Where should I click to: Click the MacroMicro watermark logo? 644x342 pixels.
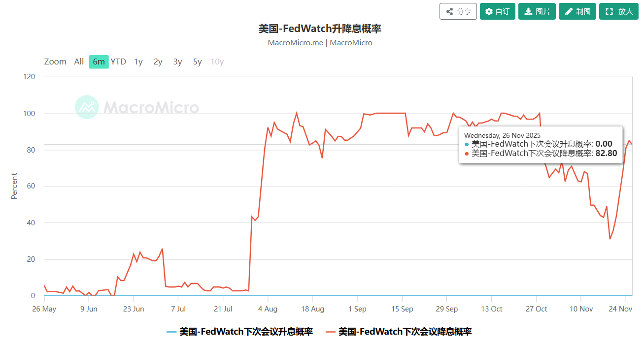137,107
